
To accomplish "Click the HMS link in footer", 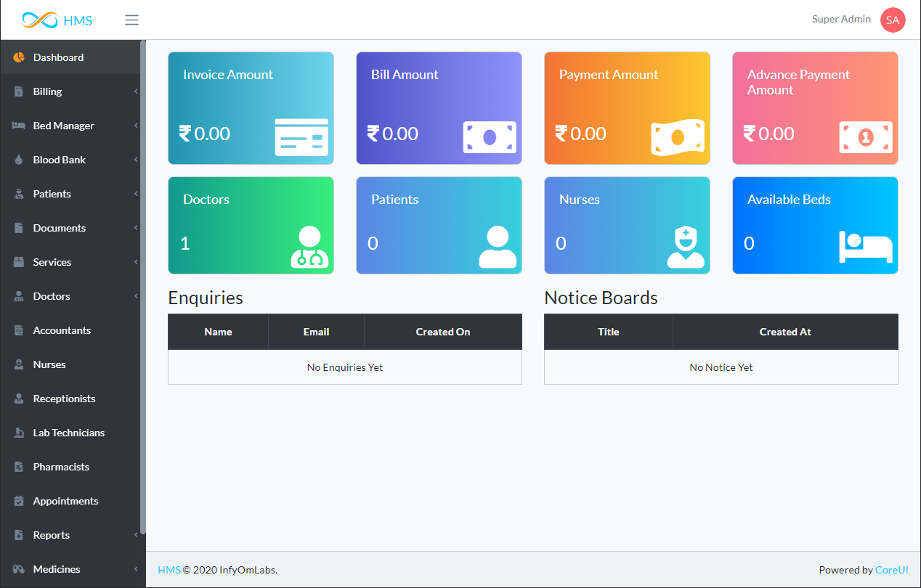I will point(169,570).
